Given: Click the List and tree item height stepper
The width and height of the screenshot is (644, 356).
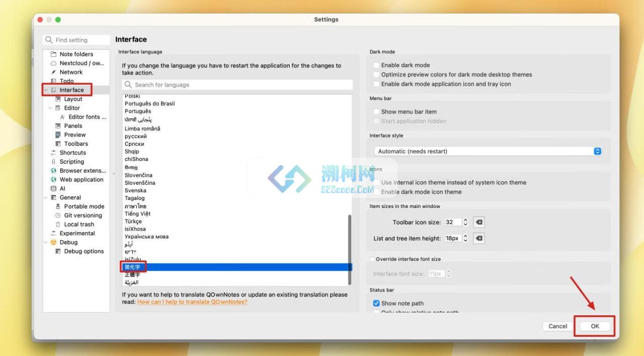Looking at the screenshot, I should point(465,238).
